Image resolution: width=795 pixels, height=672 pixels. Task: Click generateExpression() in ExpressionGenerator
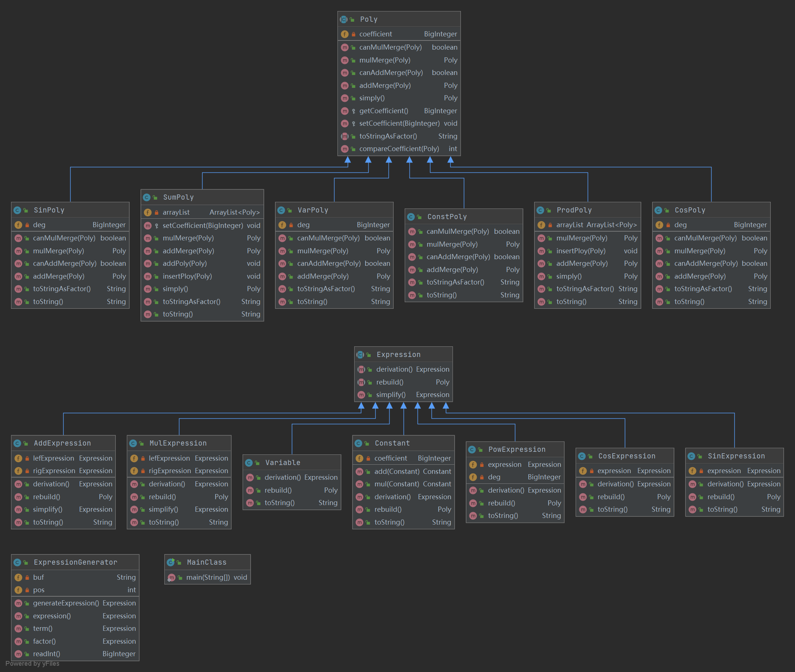pyautogui.click(x=66, y=603)
